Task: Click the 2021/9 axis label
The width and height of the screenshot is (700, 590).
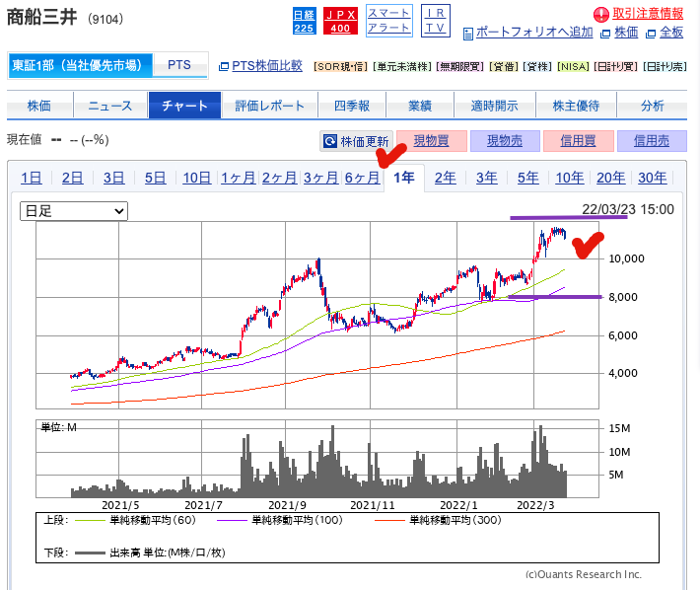Action: tap(287, 505)
